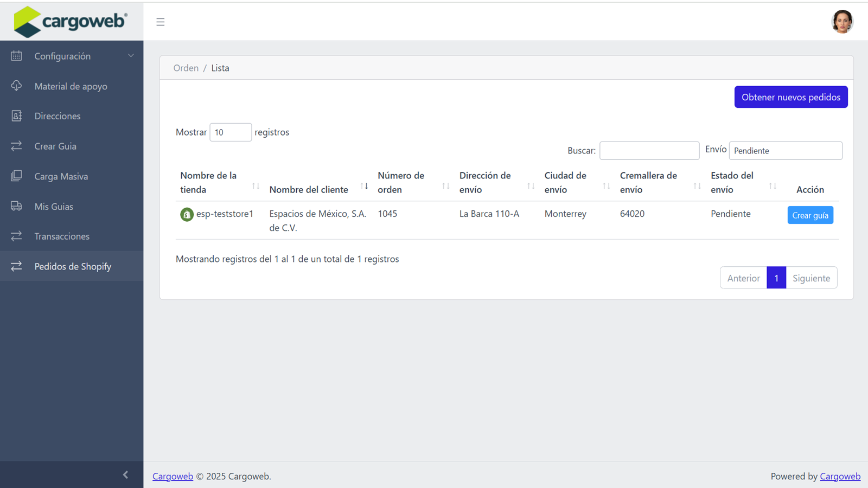Click address La Barca 110-A
The image size is (868, 488).
point(489,214)
